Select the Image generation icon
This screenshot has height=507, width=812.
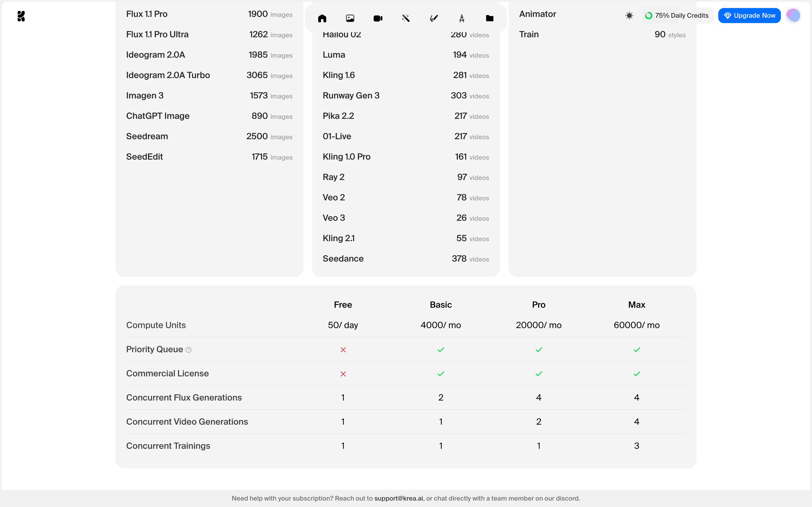[x=350, y=18]
